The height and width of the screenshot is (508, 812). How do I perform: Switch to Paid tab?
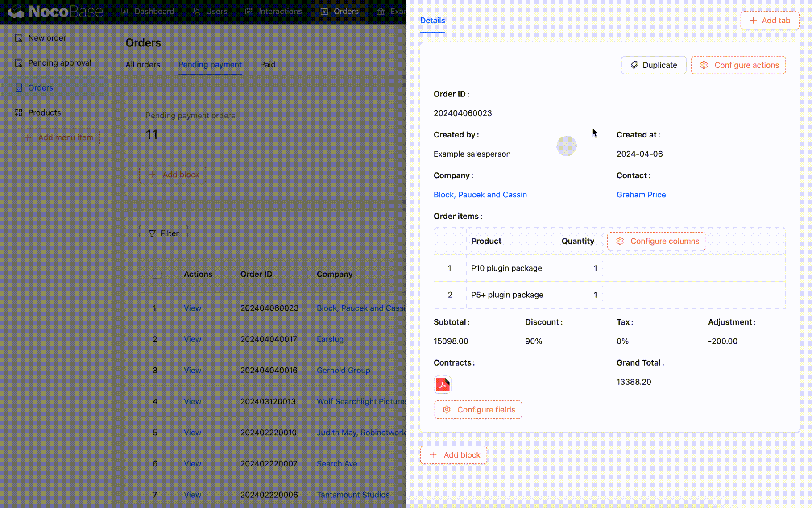(268, 65)
